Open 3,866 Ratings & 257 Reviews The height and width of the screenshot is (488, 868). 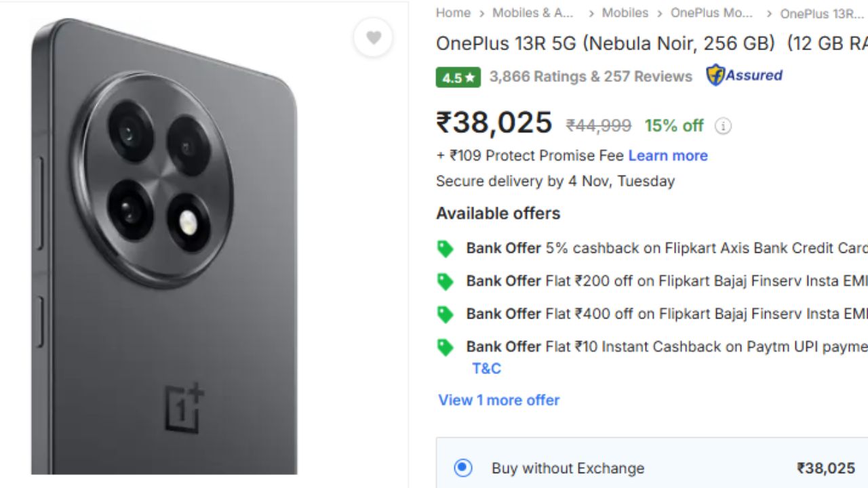[590, 77]
